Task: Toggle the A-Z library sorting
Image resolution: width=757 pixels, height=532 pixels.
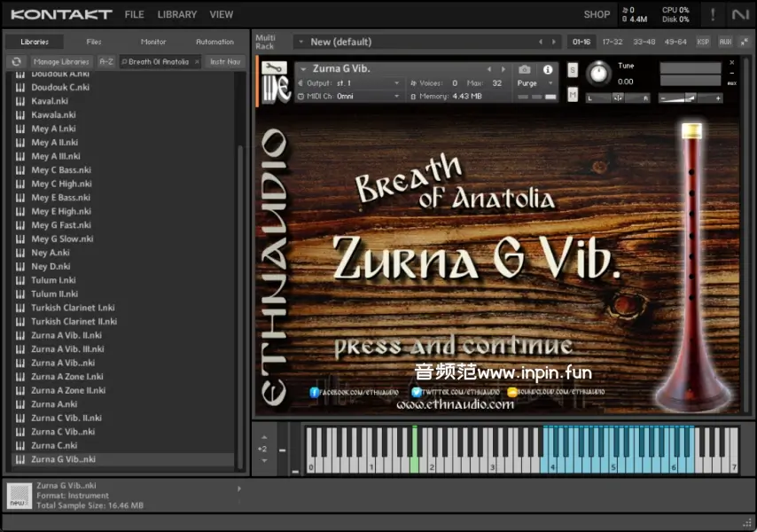Action: click(106, 62)
